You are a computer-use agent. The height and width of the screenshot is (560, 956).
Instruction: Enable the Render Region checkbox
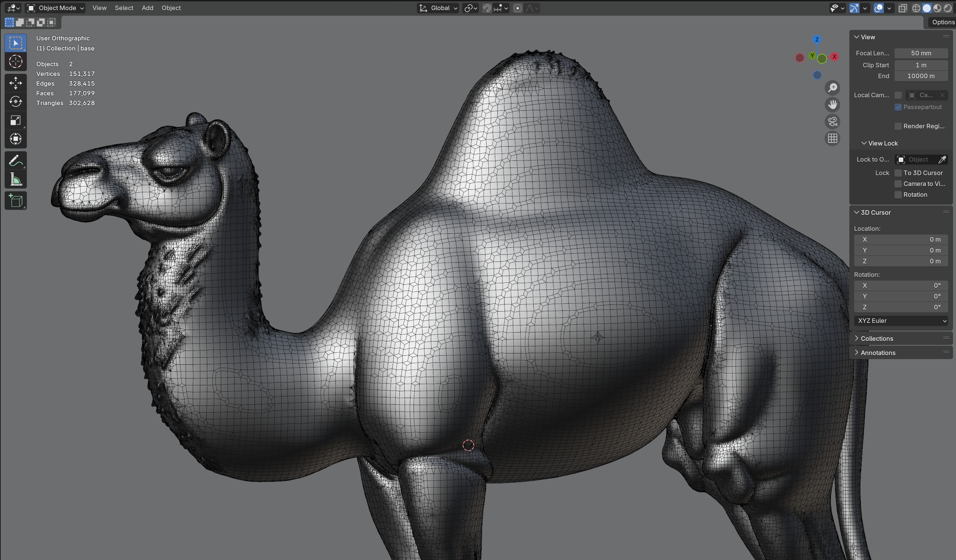point(898,126)
